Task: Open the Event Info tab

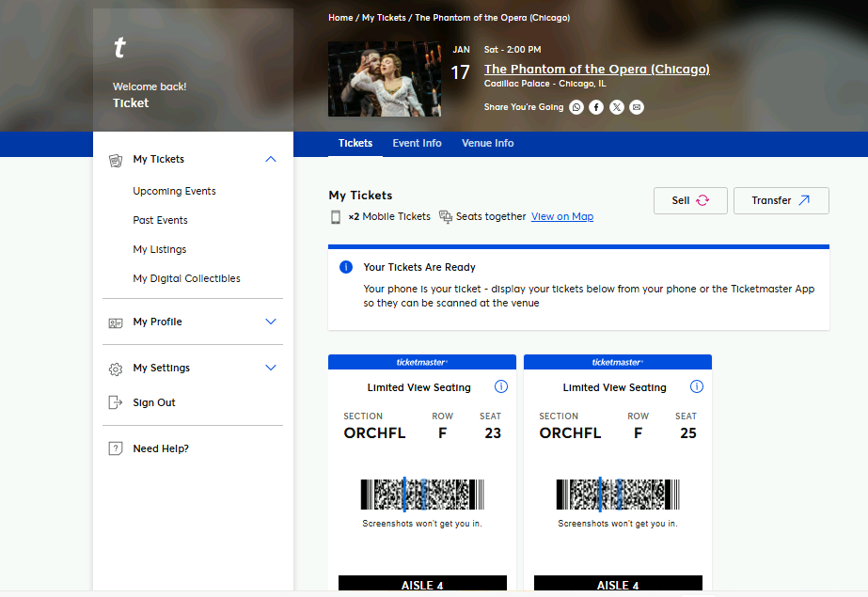Action: coord(417,143)
